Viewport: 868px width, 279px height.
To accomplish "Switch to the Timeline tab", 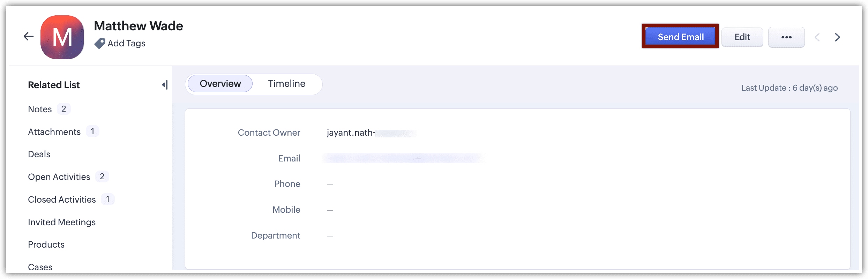I will point(286,84).
